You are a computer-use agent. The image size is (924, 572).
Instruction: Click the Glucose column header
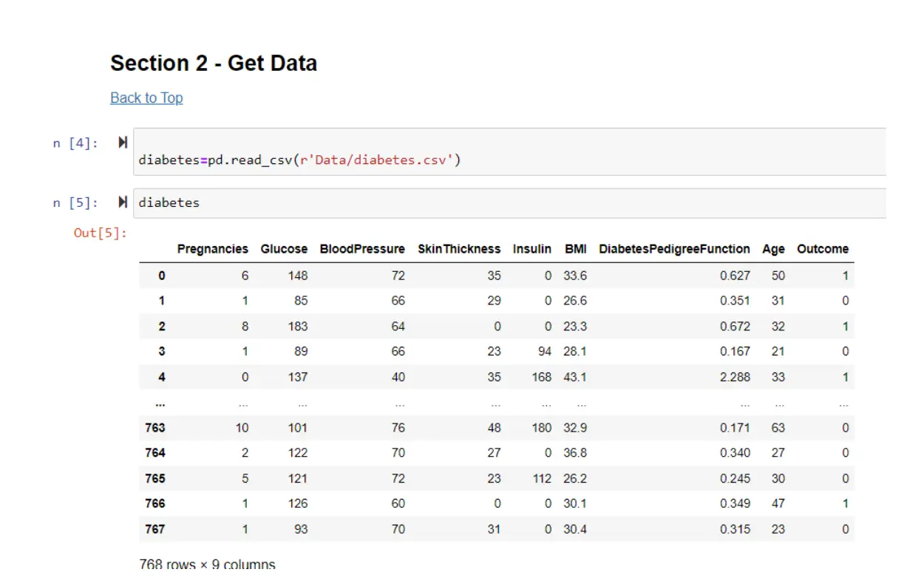(284, 249)
